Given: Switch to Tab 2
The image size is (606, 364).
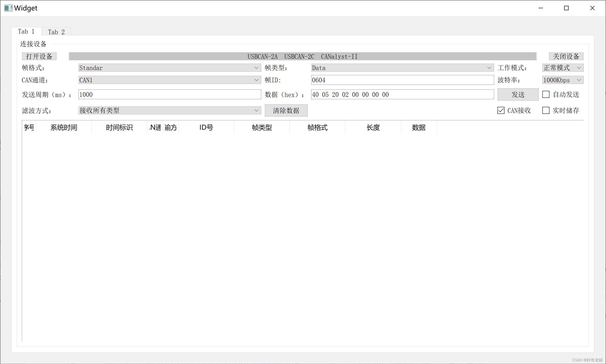Looking at the screenshot, I should 56,32.
